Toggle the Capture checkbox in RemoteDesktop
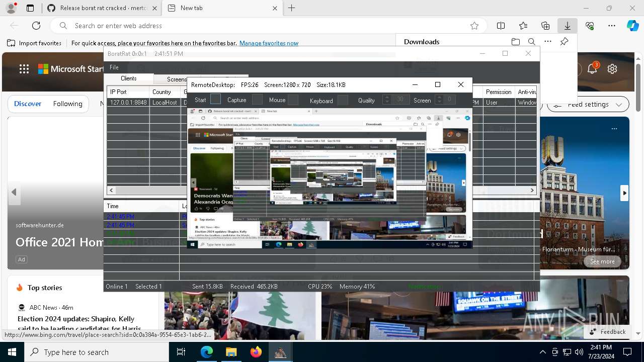Viewport: 644px width, 362px height. (x=257, y=100)
